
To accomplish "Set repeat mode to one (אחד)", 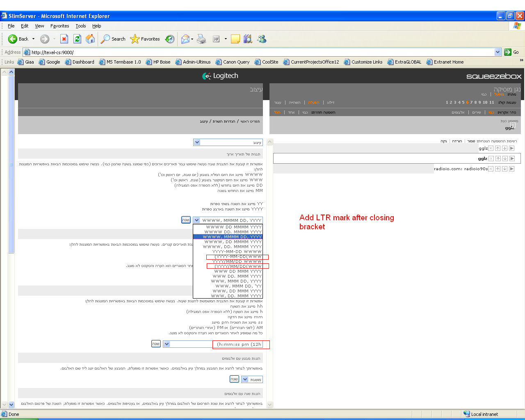I will click(x=291, y=112).
